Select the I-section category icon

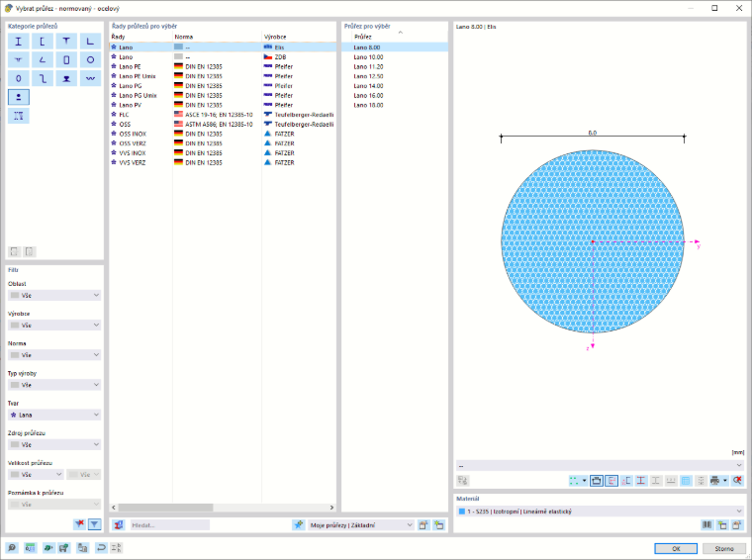pos(18,42)
